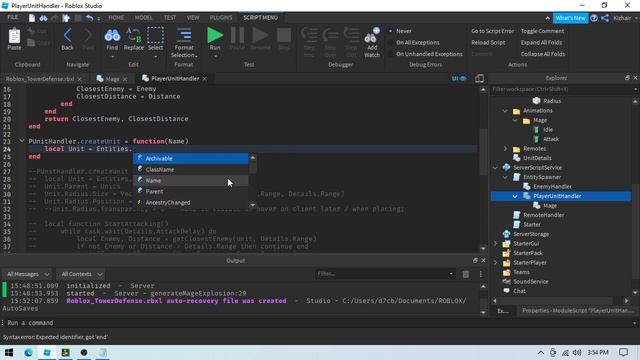Collapse the code fold at line 23
This screenshot has width=640, height=360.
[x=22, y=141]
